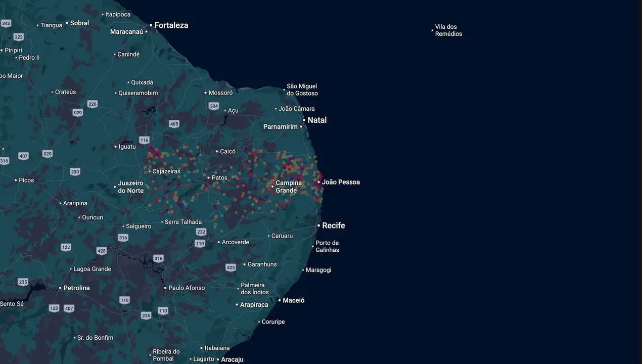
Task: Select the Salgueiro town label
Action: tap(139, 226)
